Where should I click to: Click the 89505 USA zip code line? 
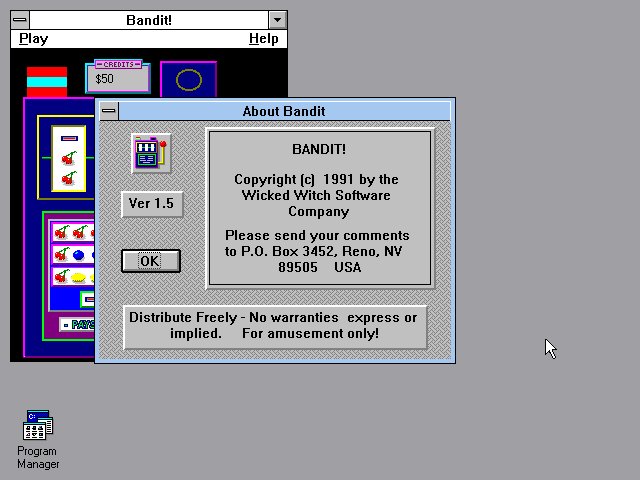pyautogui.click(x=319, y=267)
